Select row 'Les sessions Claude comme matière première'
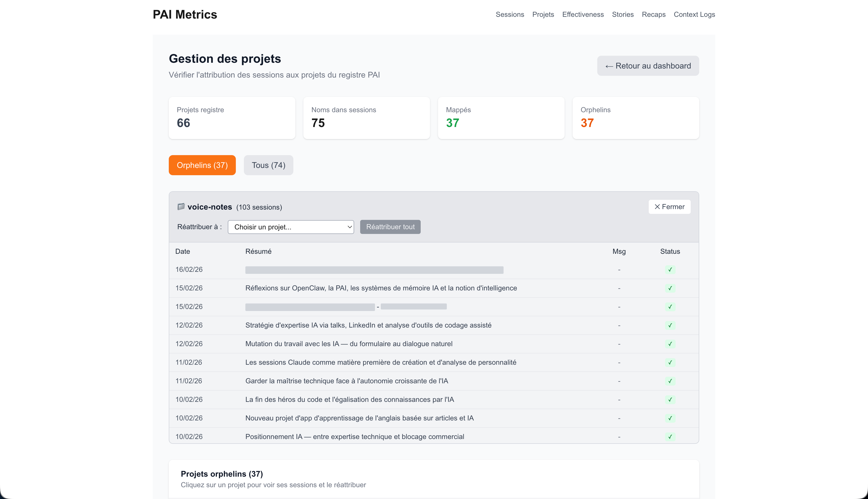Viewport: 868px width, 499px height. (434, 362)
